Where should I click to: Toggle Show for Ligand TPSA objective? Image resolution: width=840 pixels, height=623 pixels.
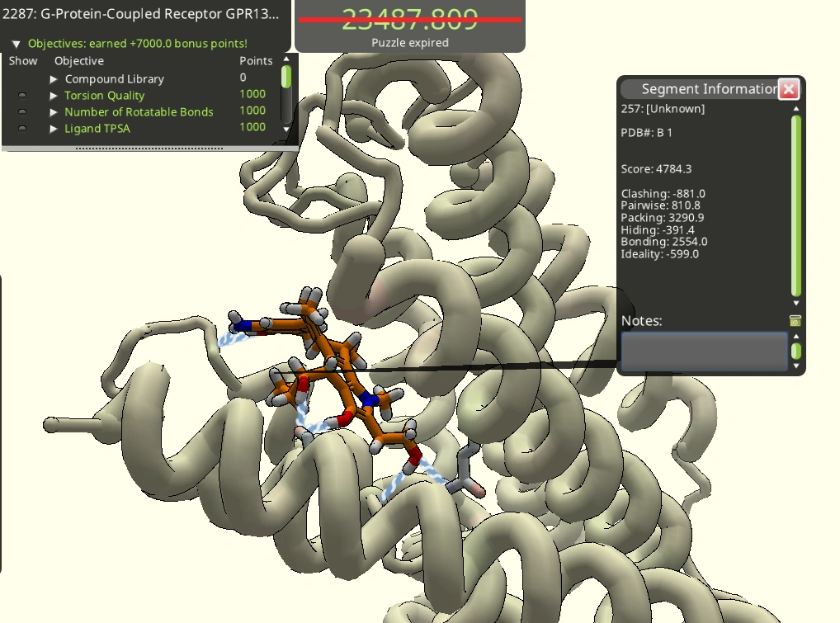[x=22, y=129]
